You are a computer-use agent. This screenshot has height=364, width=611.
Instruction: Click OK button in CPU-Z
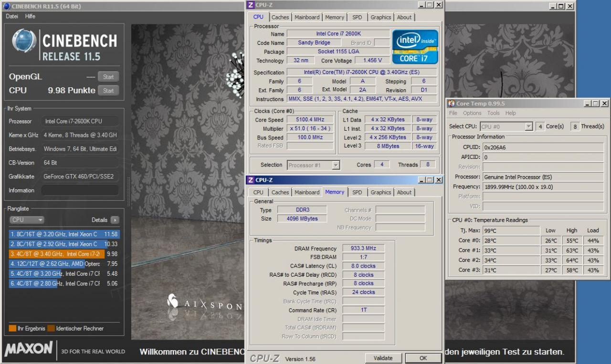423,358
